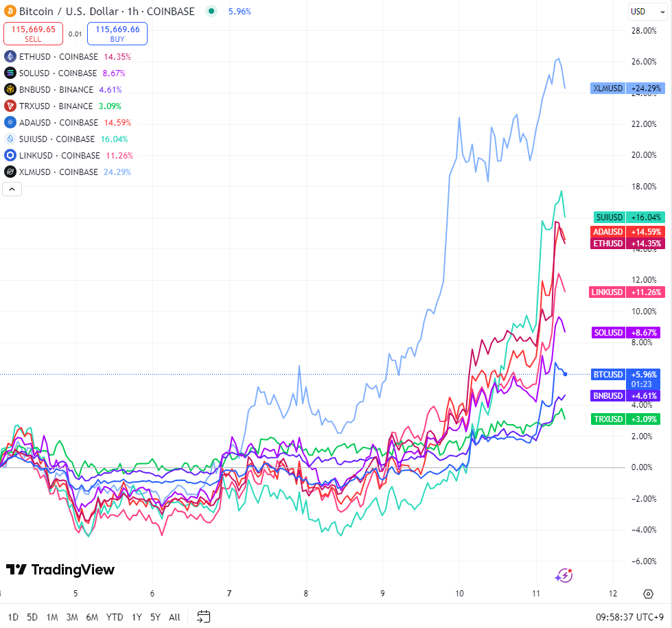Collapse the symbol legend list
The height and width of the screenshot is (628, 672).
point(12,189)
